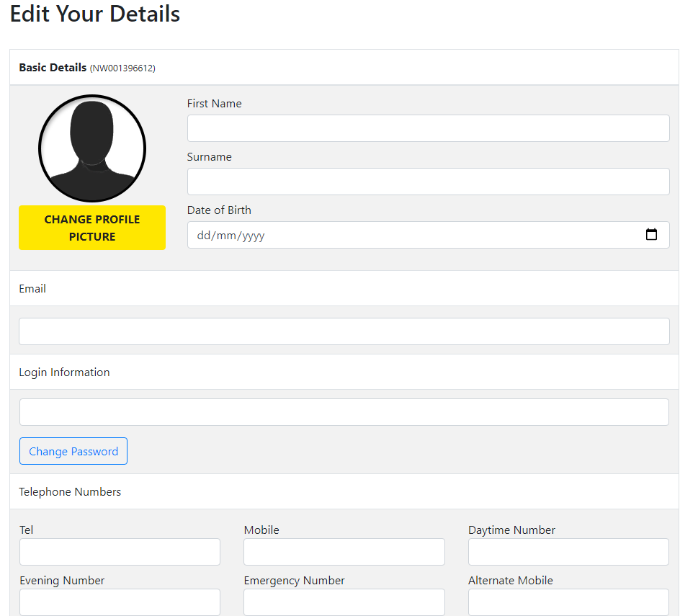Open the Date of Birth calendar picker icon
This screenshot has width=698, height=616.
[x=651, y=235]
